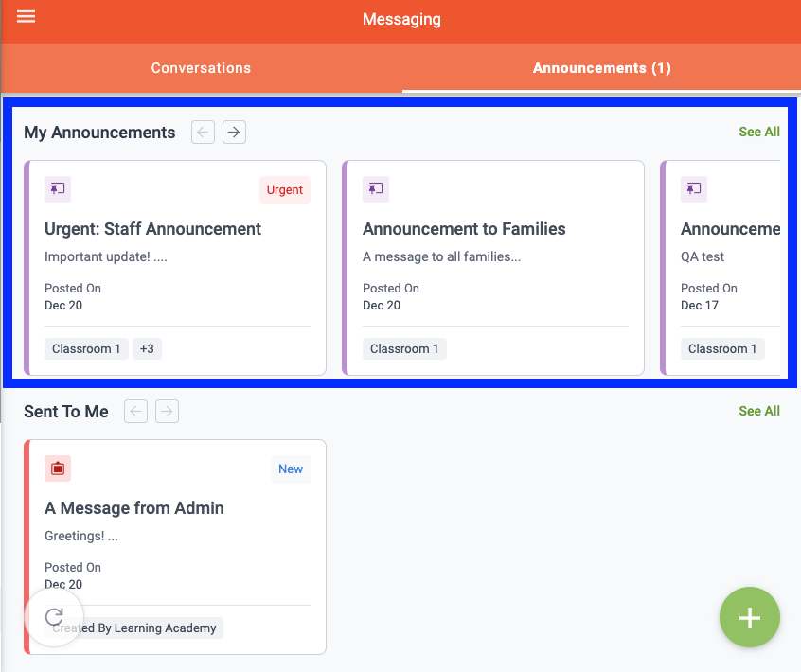Open the Announcement to Families card title
The height and width of the screenshot is (672, 801).
(464, 229)
